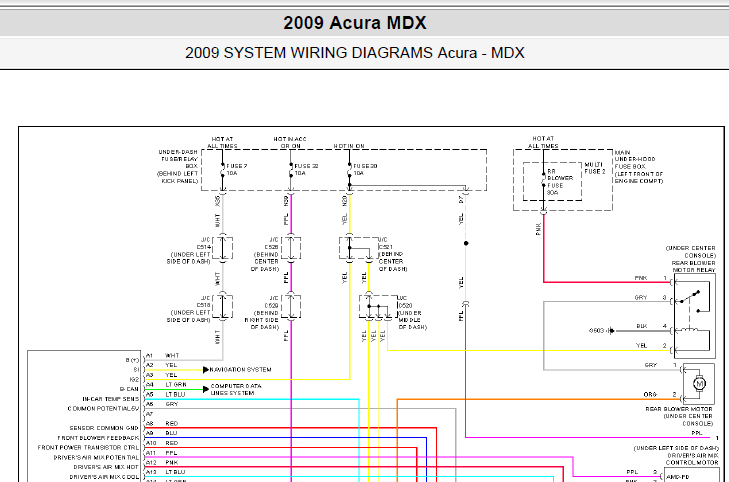The height and width of the screenshot is (482, 729).
Task: Click the "HOT IN ON" header
Action: (x=349, y=146)
